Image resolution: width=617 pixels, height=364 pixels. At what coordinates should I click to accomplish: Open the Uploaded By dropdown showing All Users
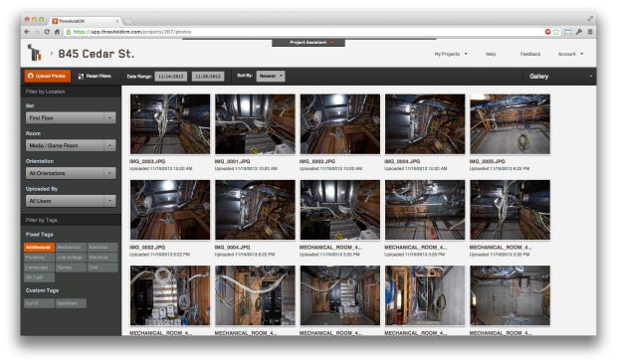(71, 201)
